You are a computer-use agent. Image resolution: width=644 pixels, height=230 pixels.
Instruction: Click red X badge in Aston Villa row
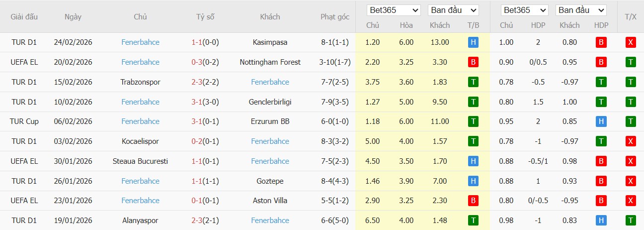631,201
